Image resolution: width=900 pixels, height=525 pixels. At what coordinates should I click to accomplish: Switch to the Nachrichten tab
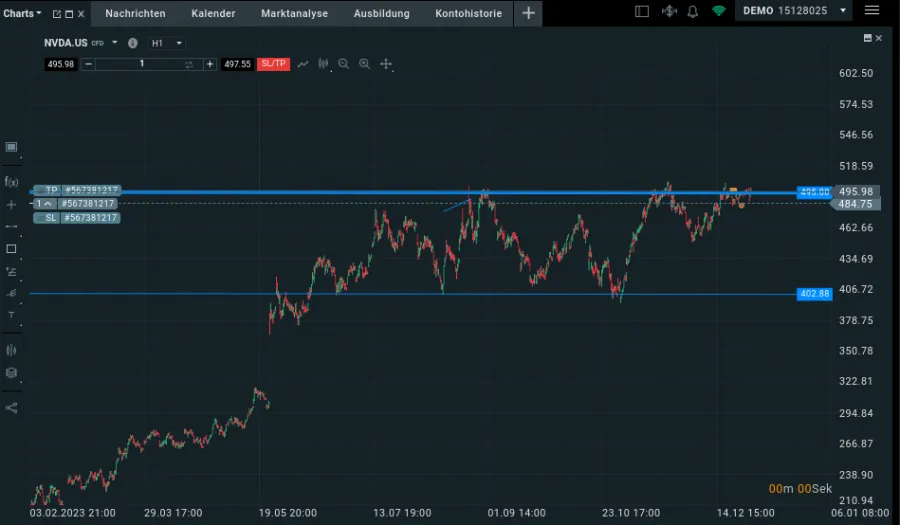135,13
